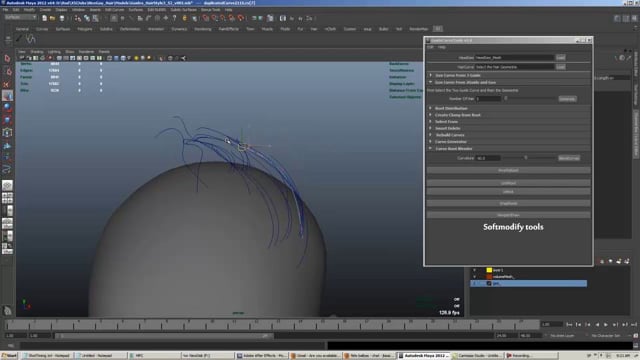Open the Edit Curves menu
Screen dimensions: 640x360
pos(114,10)
